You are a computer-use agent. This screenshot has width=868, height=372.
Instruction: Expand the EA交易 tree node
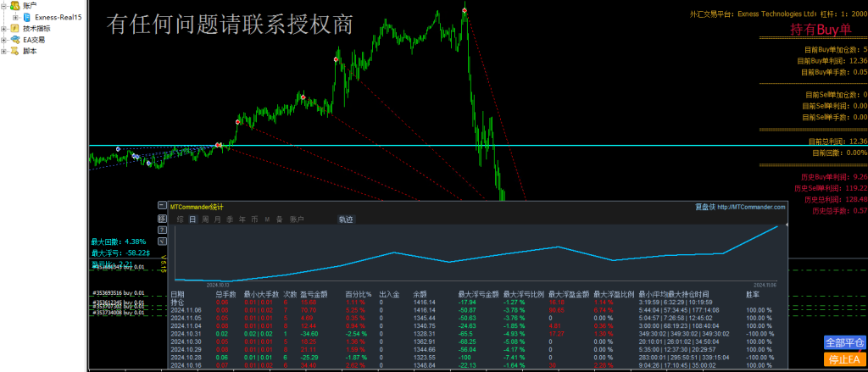pyautogui.click(x=4, y=40)
